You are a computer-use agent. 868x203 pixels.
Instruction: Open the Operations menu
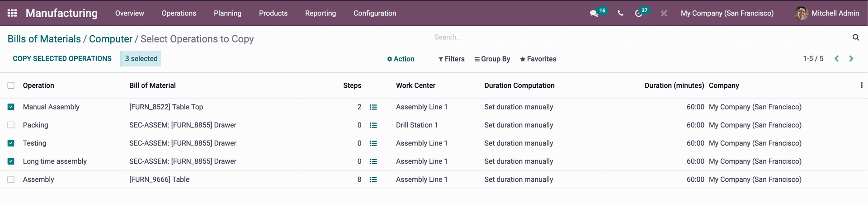179,13
